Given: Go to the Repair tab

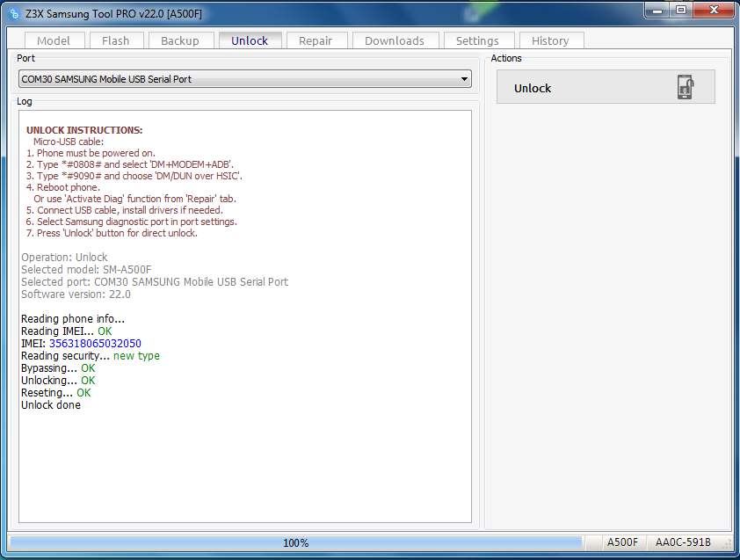Looking at the screenshot, I should tap(316, 40).
